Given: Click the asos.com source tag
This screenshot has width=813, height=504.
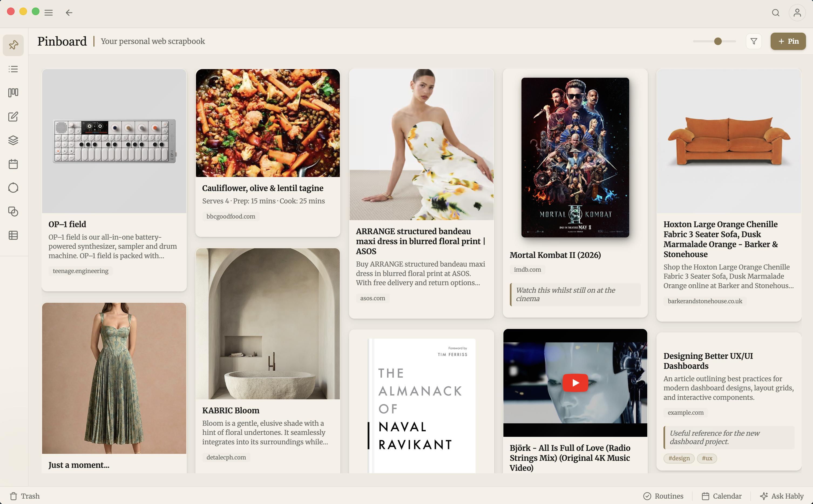Looking at the screenshot, I should pyautogui.click(x=372, y=298).
